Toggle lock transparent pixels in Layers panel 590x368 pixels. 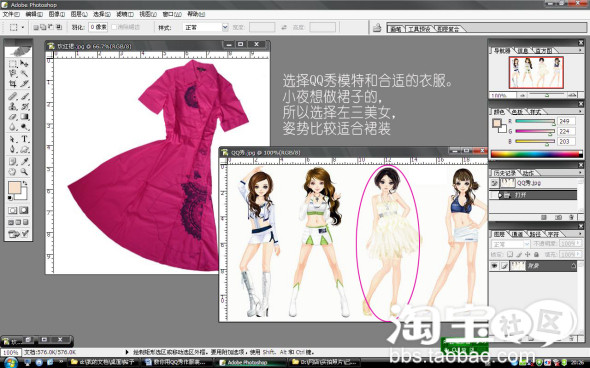(x=510, y=254)
